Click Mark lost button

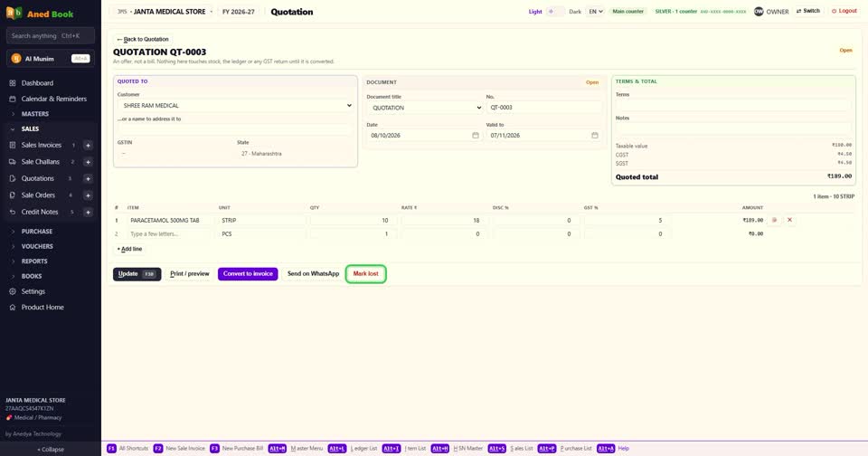coord(366,274)
